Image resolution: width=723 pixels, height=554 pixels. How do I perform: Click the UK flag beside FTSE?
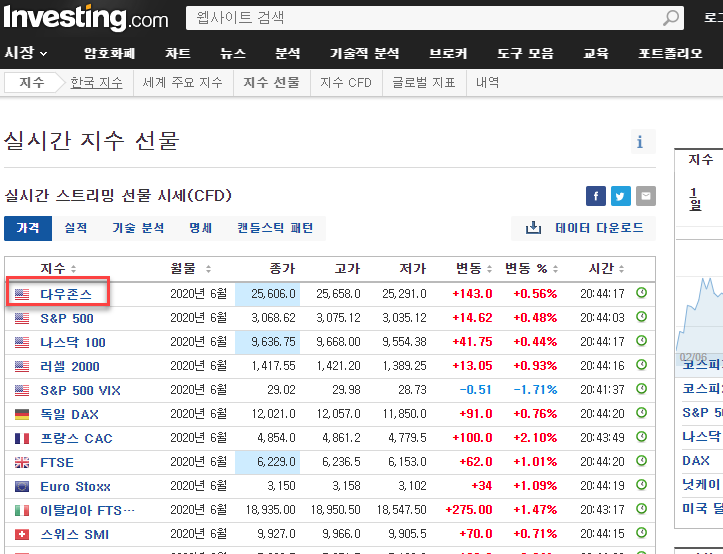[x=22, y=462]
